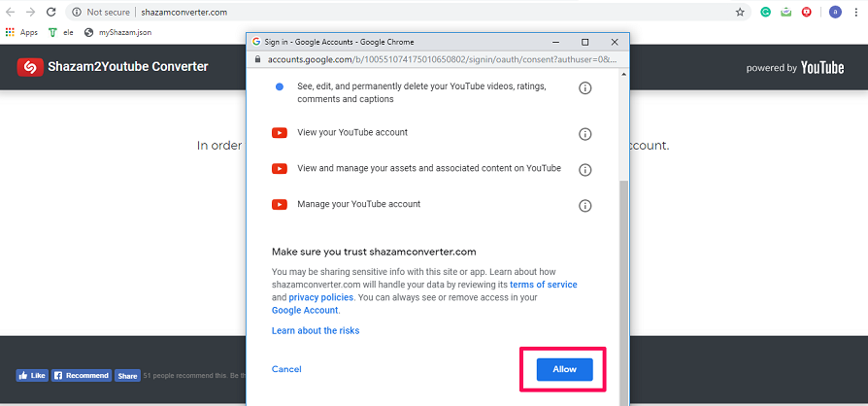Click the lock icon in popup address bar

point(257,59)
